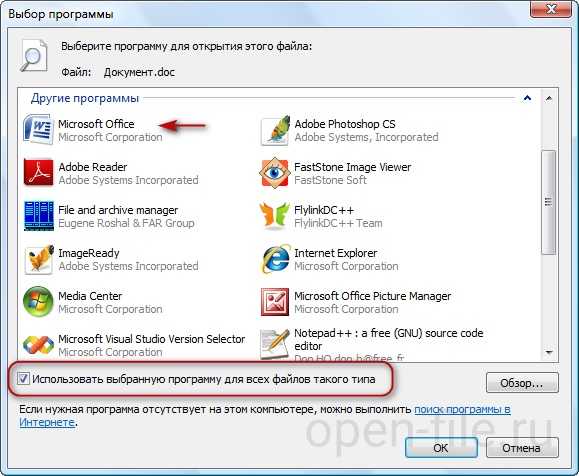Image resolution: width=579 pixels, height=476 pixels.
Task: Select the Media Center icon
Action: (38, 302)
